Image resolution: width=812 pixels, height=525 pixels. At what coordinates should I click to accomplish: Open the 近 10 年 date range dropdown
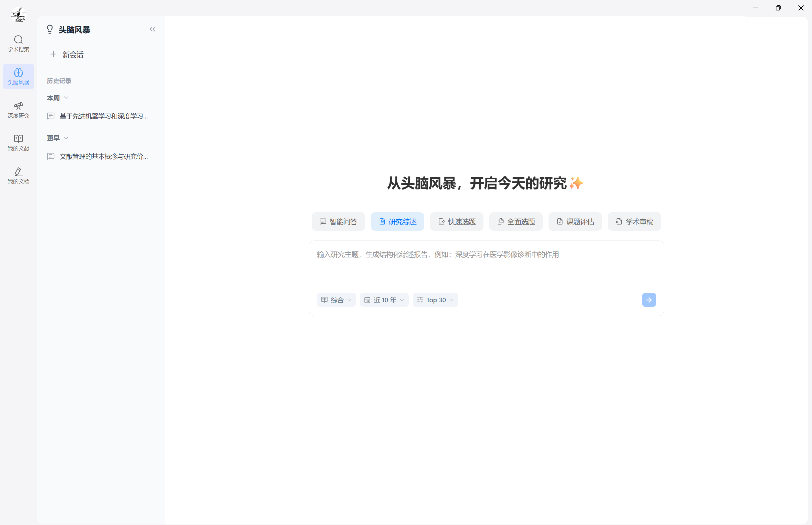point(384,300)
